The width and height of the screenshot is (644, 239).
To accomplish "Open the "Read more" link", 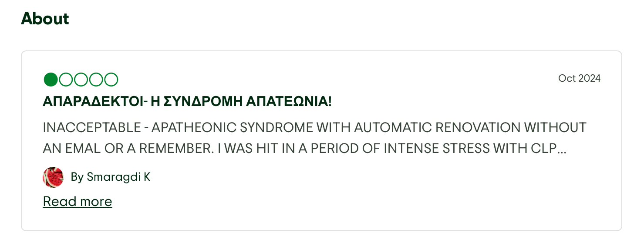I will pos(78,202).
